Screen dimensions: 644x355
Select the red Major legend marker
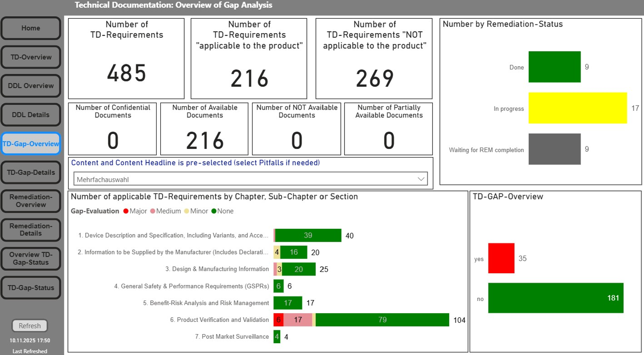click(126, 211)
